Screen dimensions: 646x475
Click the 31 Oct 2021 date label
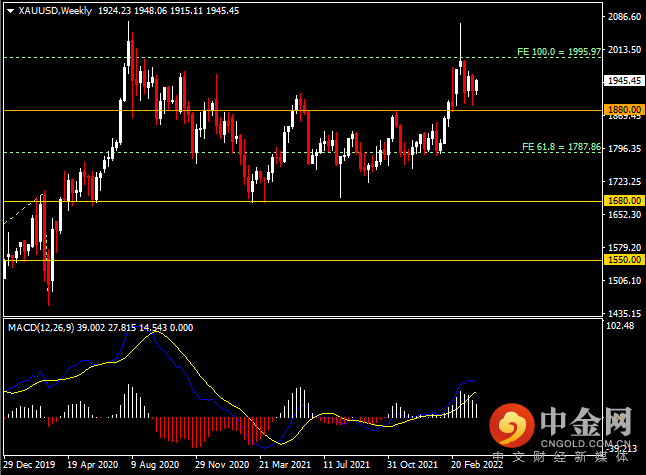pyautogui.click(x=412, y=465)
